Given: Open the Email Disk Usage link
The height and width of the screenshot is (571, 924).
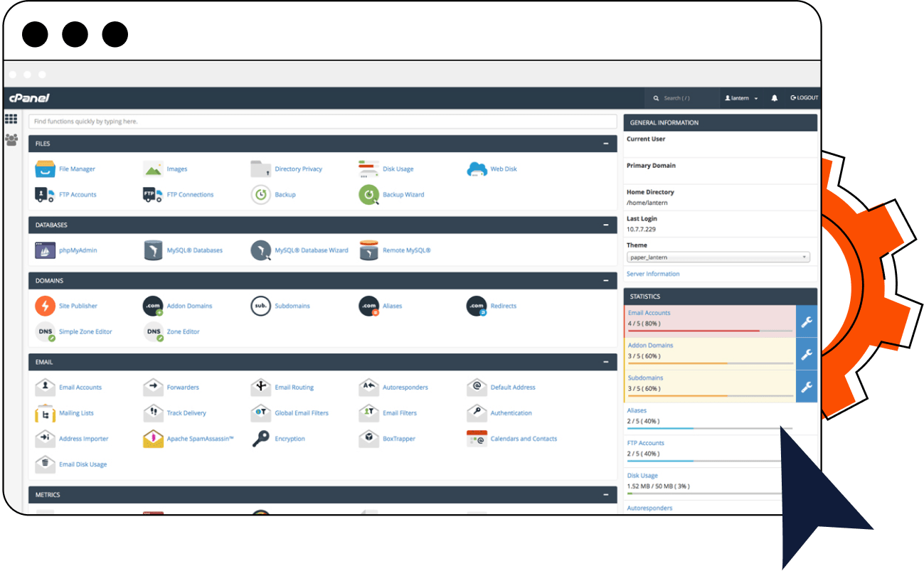Looking at the screenshot, I should 83,464.
